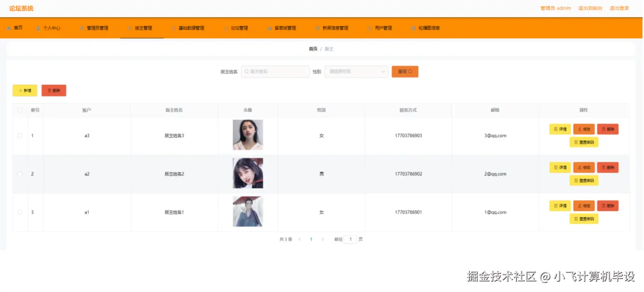Check the checkbox for account a3
The height and width of the screenshot is (292, 644).
pyautogui.click(x=20, y=135)
